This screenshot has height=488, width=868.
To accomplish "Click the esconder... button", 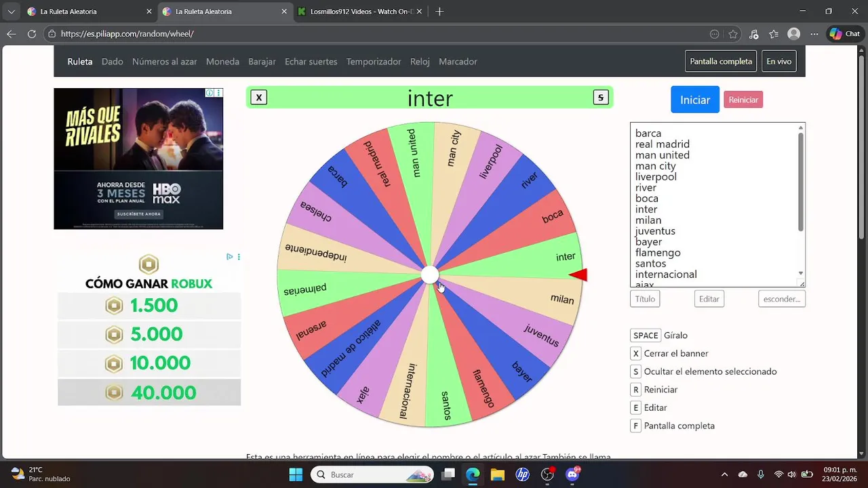I will [782, 299].
